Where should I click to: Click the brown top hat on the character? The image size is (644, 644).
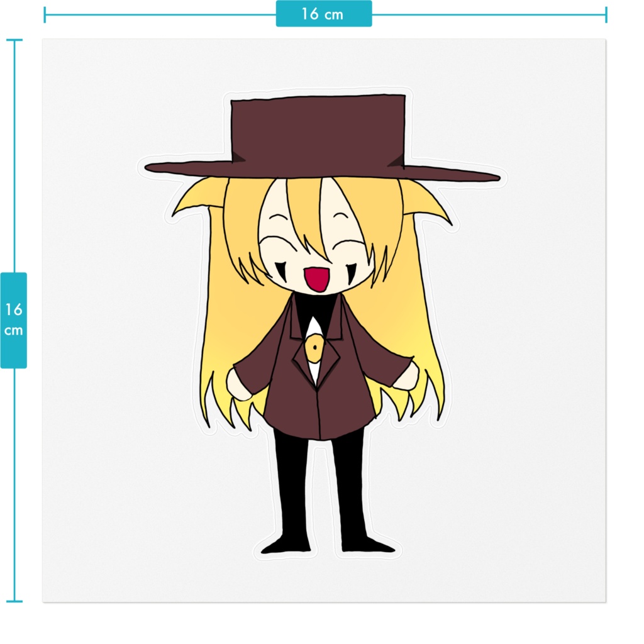[321, 132]
